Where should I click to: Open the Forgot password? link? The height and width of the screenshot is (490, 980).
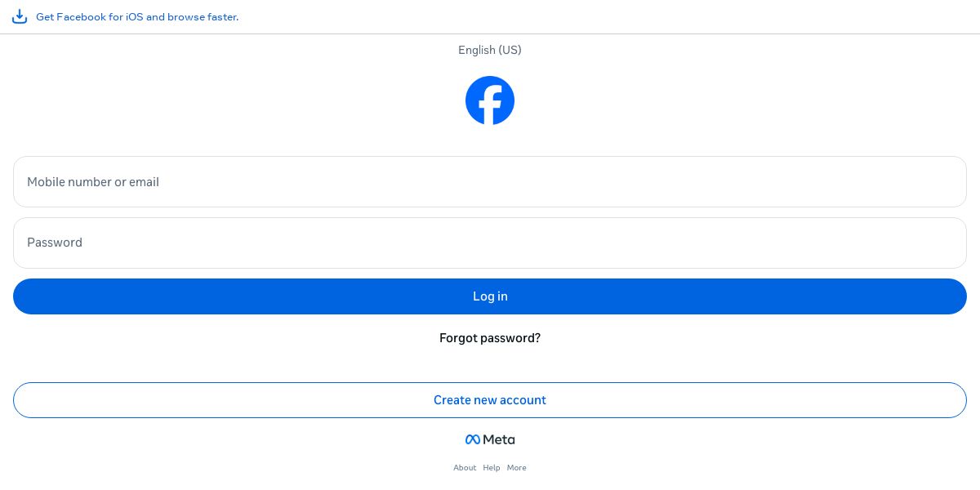click(490, 338)
